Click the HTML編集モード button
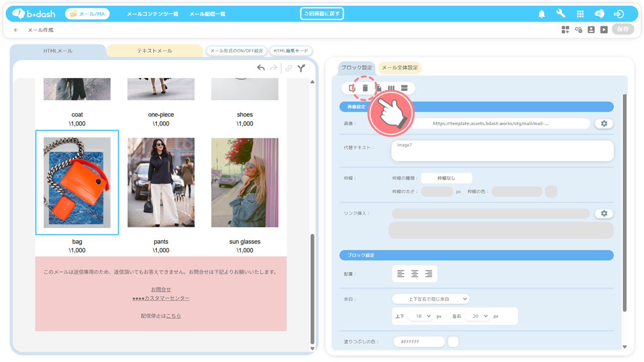The height and width of the screenshot is (362, 644). 291,51
